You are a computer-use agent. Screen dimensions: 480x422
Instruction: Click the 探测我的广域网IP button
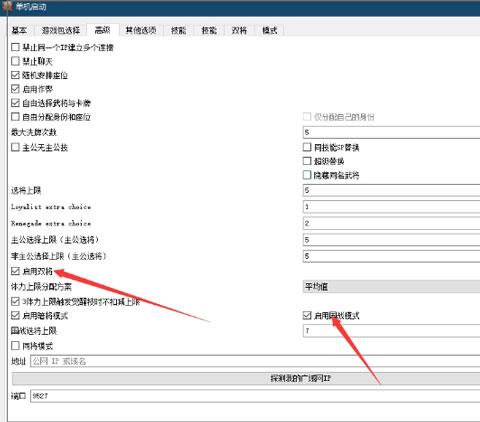[246, 378]
